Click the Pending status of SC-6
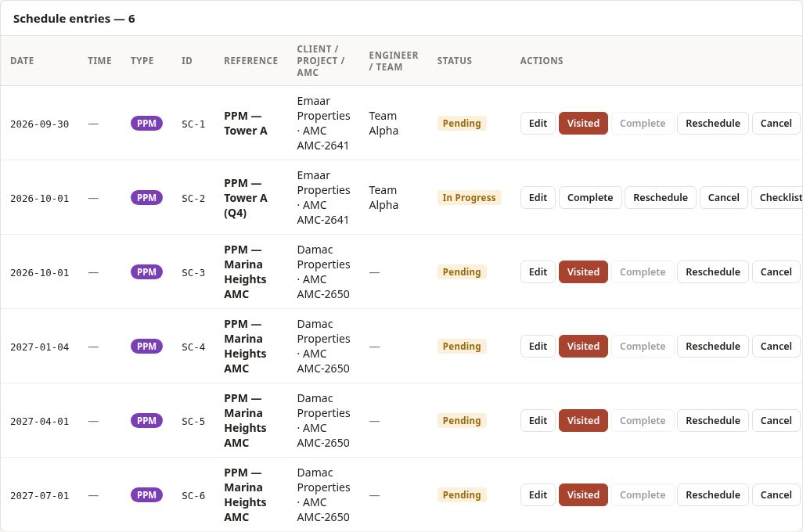 point(462,494)
